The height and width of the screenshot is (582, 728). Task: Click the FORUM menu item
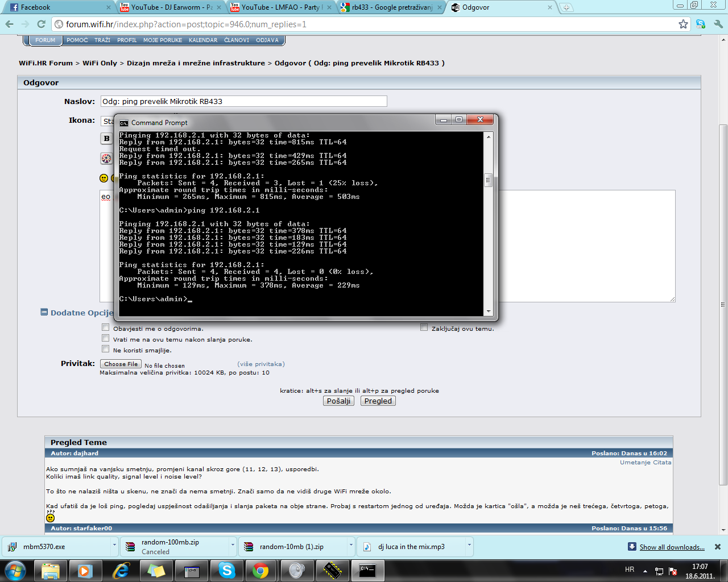point(45,40)
